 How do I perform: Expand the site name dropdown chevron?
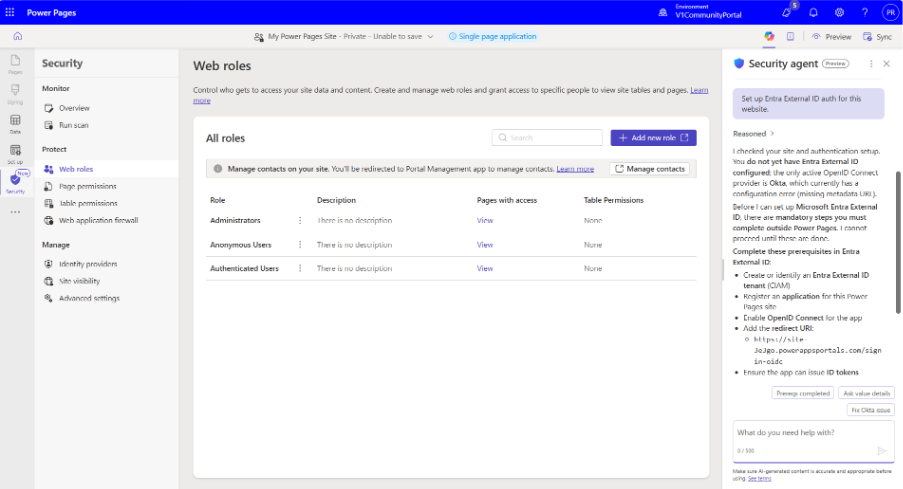pos(430,36)
